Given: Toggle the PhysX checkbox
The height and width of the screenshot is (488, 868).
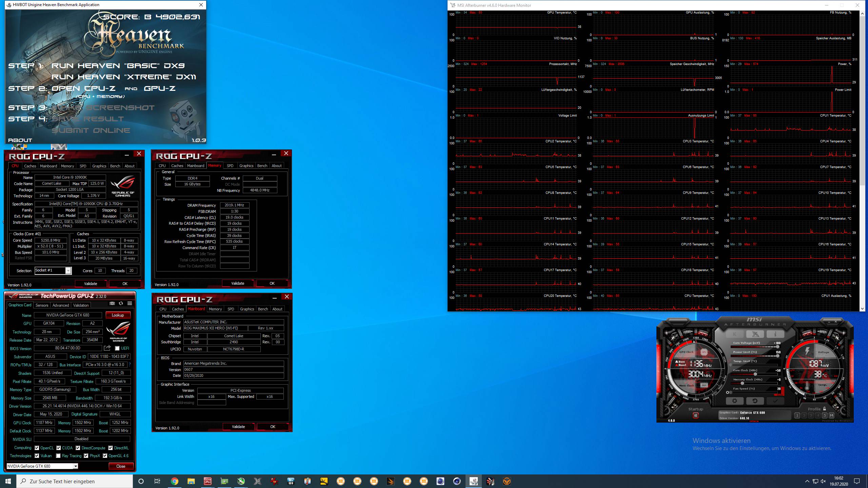Looking at the screenshot, I should (86, 456).
